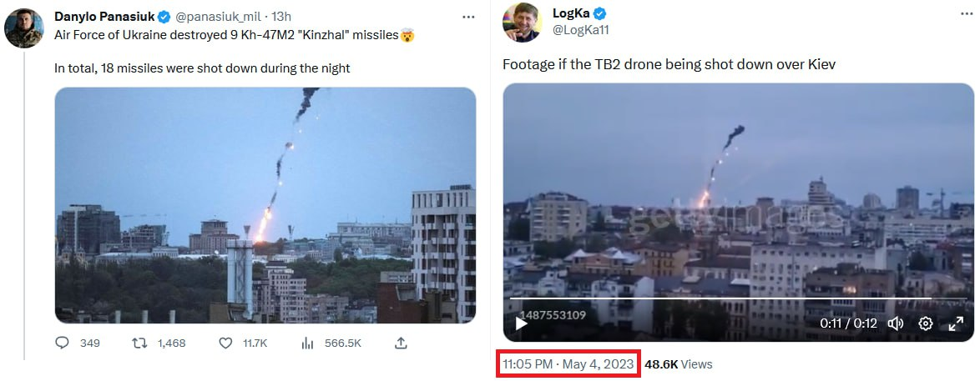The height and width of the screenshot is (381, 980).
Task: Open the missile interception photo in Danylo's tweet
Action: point(265,205)
